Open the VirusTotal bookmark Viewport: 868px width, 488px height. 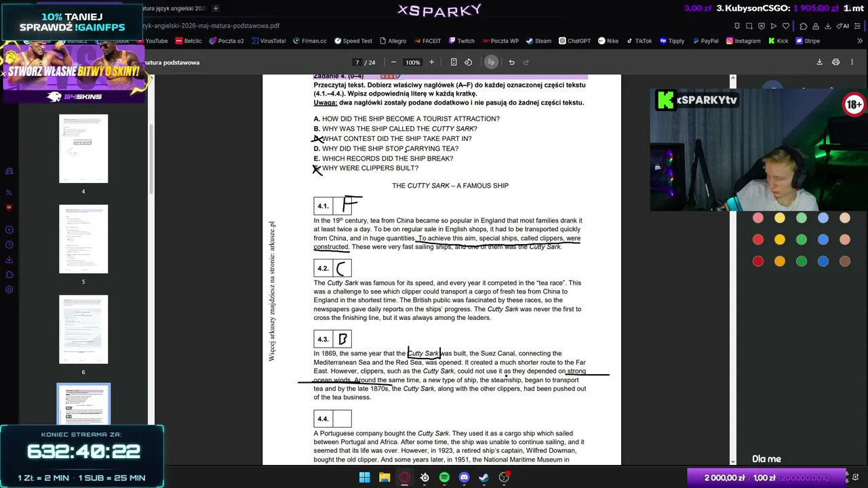pos(268,41)
